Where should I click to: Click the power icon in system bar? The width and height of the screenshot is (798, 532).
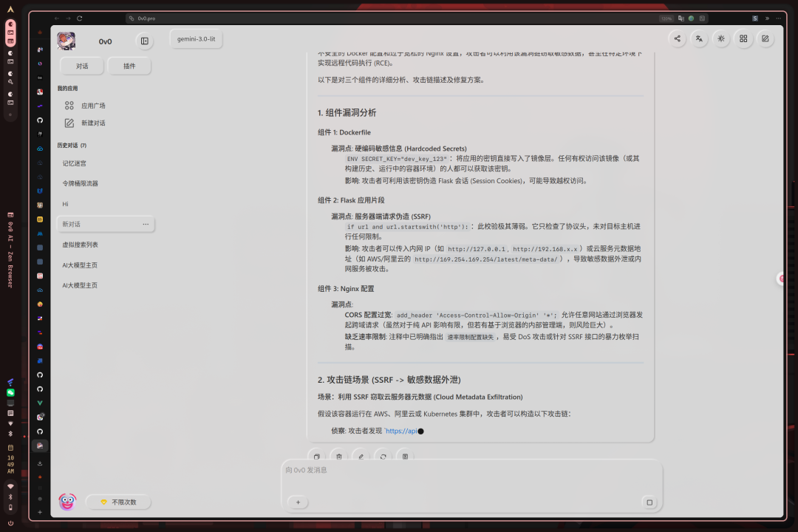(10, 523)
